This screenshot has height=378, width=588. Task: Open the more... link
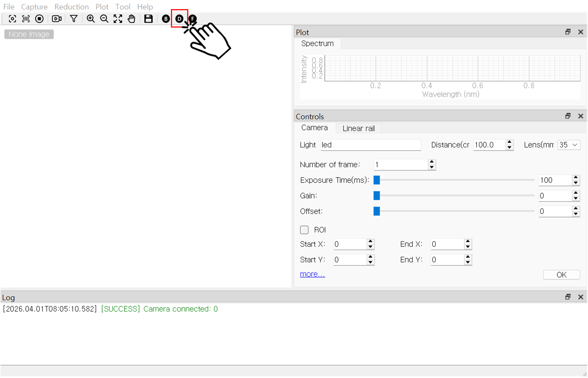click(x=312, y=274)
